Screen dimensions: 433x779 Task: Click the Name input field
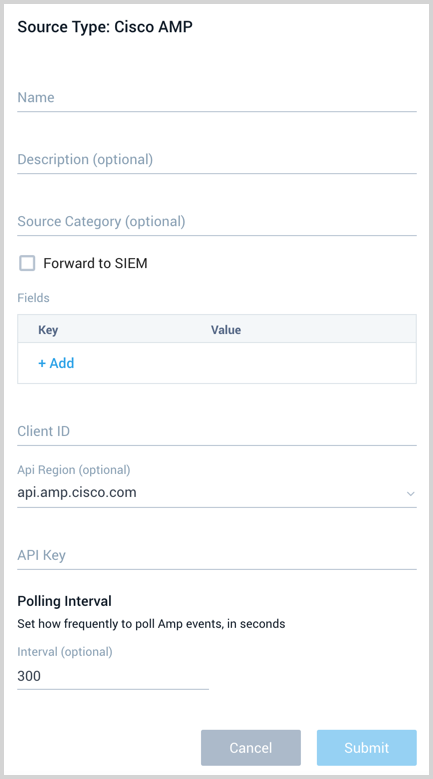point(216,97)
